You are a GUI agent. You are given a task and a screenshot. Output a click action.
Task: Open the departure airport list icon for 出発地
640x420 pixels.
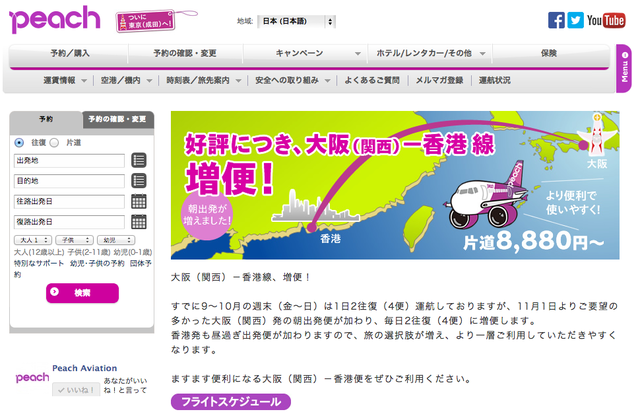pyautogui.click(x=139, y=160)
